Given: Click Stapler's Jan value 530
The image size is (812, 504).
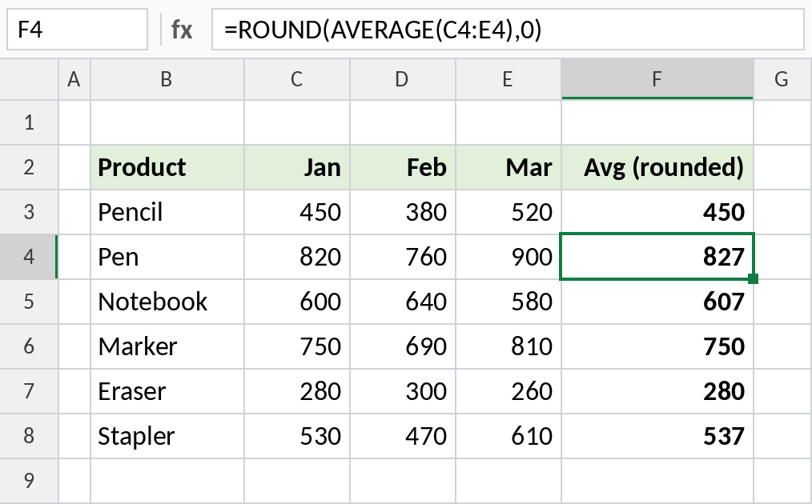Looking at the screenshot, I should tap(297, 436).
